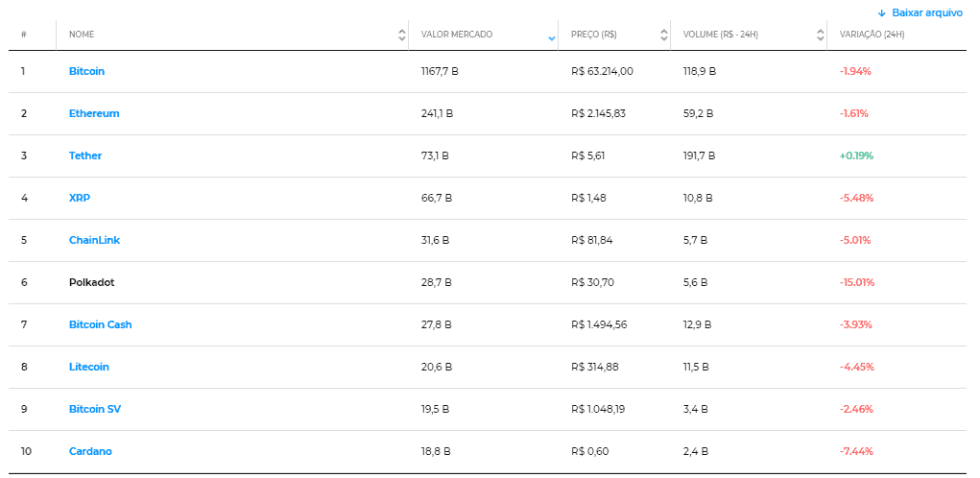Open the Bitcoin link

point(87,71)
